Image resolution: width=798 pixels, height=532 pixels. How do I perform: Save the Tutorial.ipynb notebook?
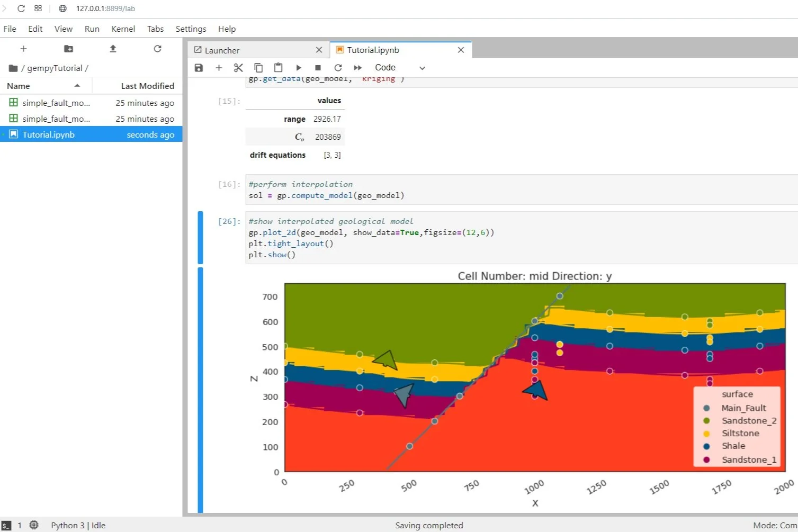tap(199, 67)
